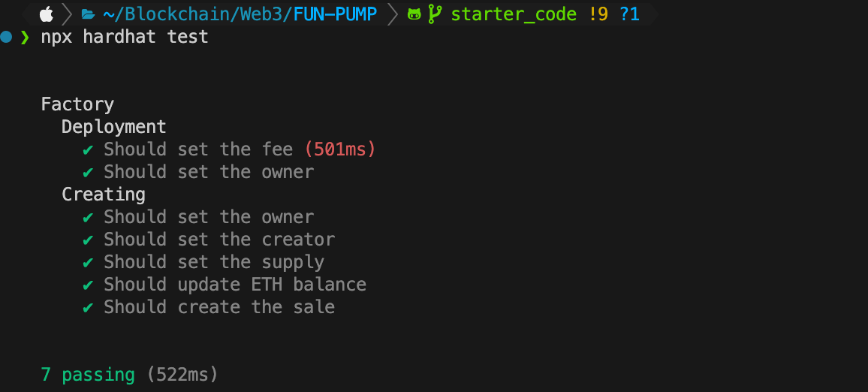
Task: Click the red "(501ms)" duration text
Action: click(340, 149)
